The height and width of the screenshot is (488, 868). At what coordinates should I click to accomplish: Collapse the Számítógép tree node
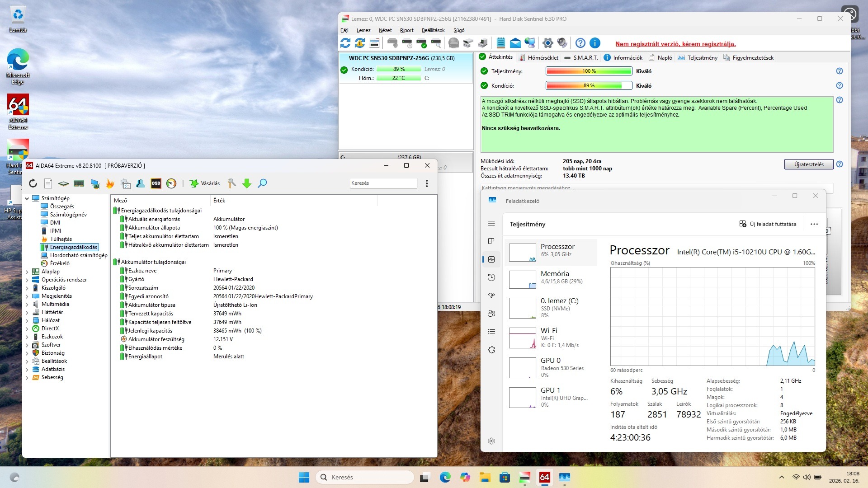(x=27, y=198)
